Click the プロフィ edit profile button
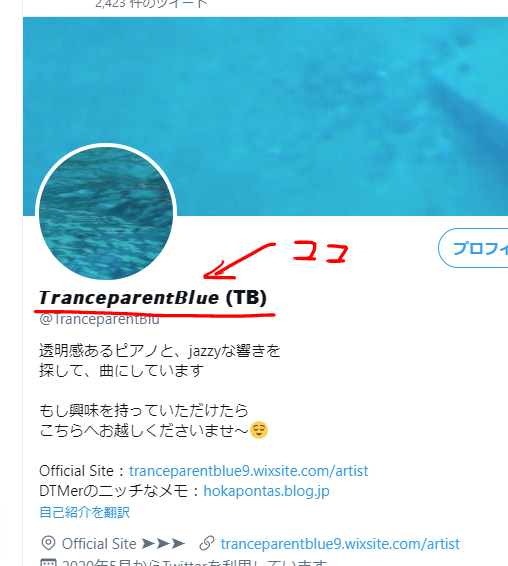 (473, 248)
